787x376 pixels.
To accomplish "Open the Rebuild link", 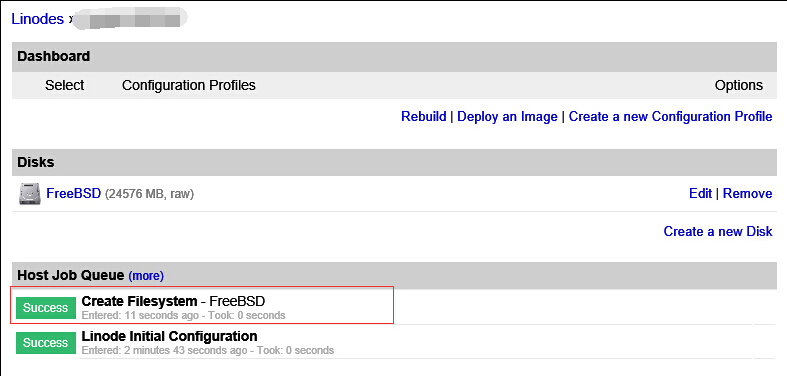I will click(x=424, y=116).
